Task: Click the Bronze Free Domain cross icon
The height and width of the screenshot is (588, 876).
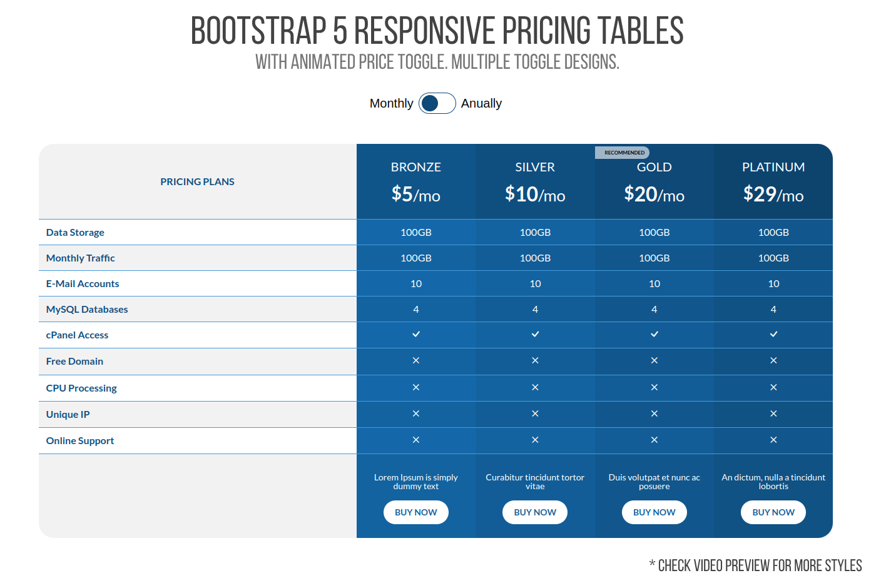Action: (416, 360)
